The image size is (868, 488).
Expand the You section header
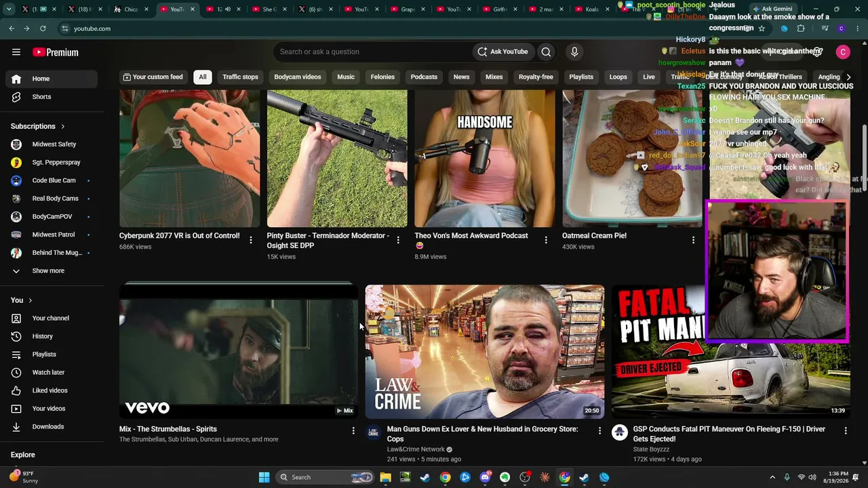22,300
